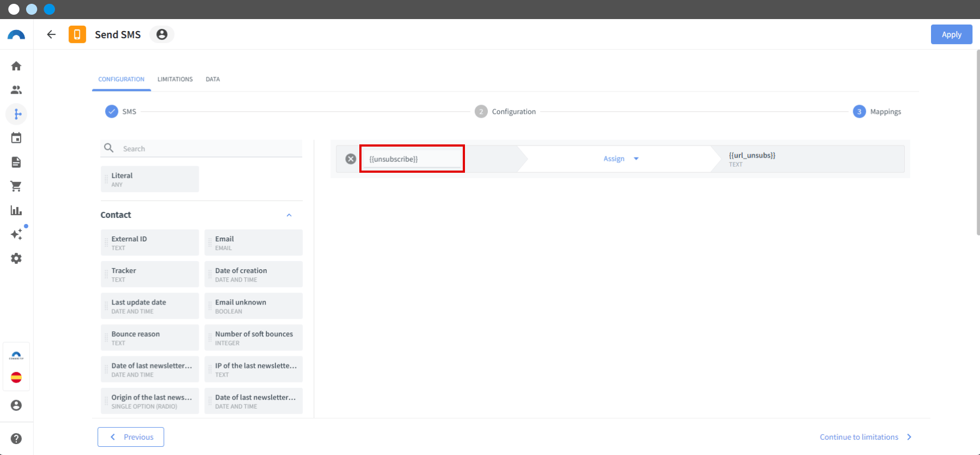980x455 pixels.
Task: Select the Tracker field card
Action: click(150, 274)
